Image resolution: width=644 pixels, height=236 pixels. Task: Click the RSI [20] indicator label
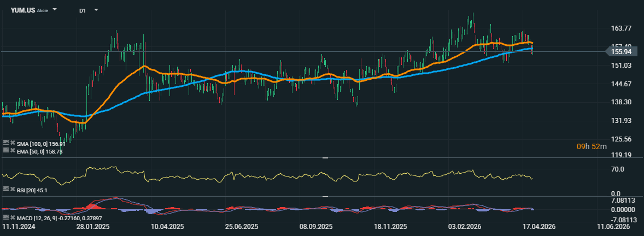pyautogui.click(x=33, y=190)
